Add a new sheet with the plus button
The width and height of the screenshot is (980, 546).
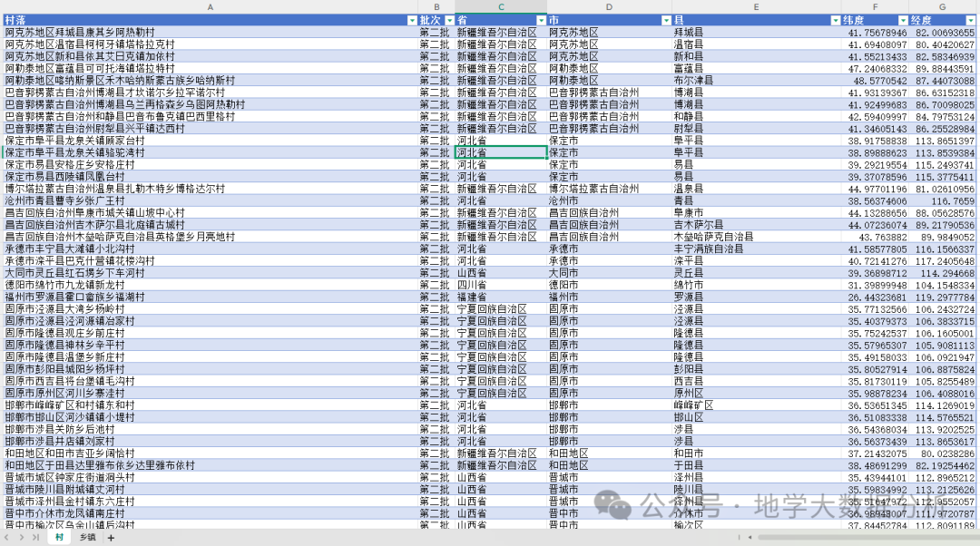click(x=112, y=538)
